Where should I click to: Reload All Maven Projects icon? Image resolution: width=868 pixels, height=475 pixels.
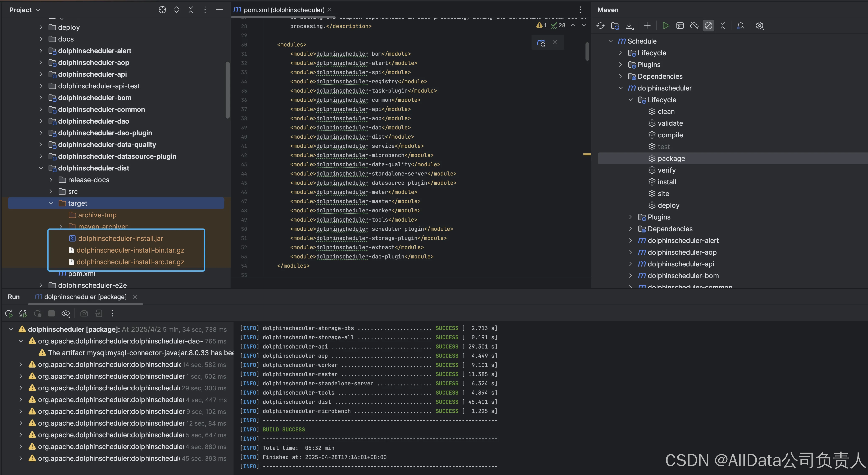[600, 26]
